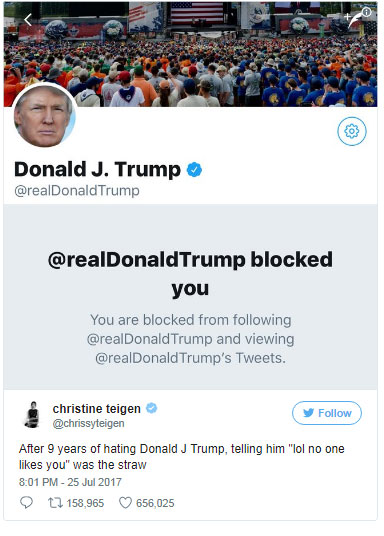Click the reply speech bubble icon
The image size is (384, 536).
coord(26,502)
